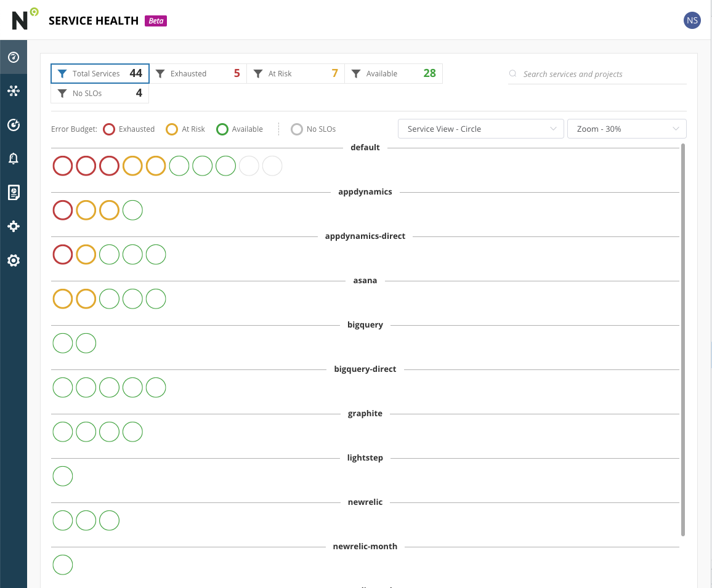Select the only green circle under appdynamics

132,210
